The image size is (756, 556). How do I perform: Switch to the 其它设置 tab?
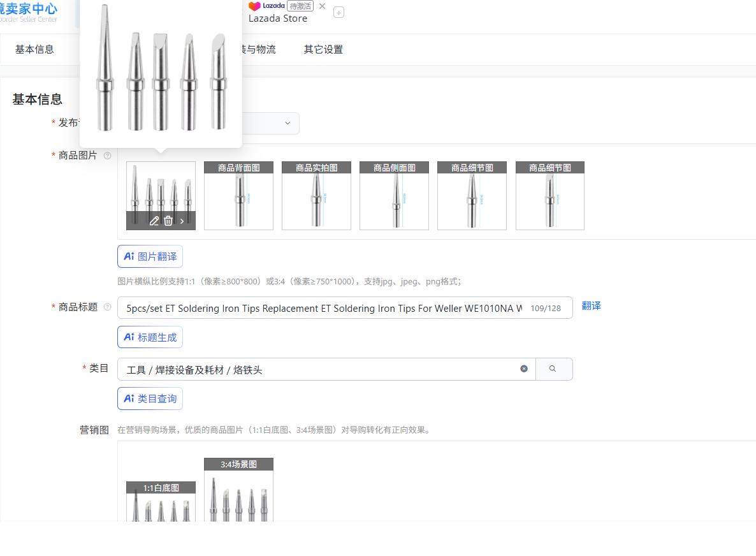323,49
